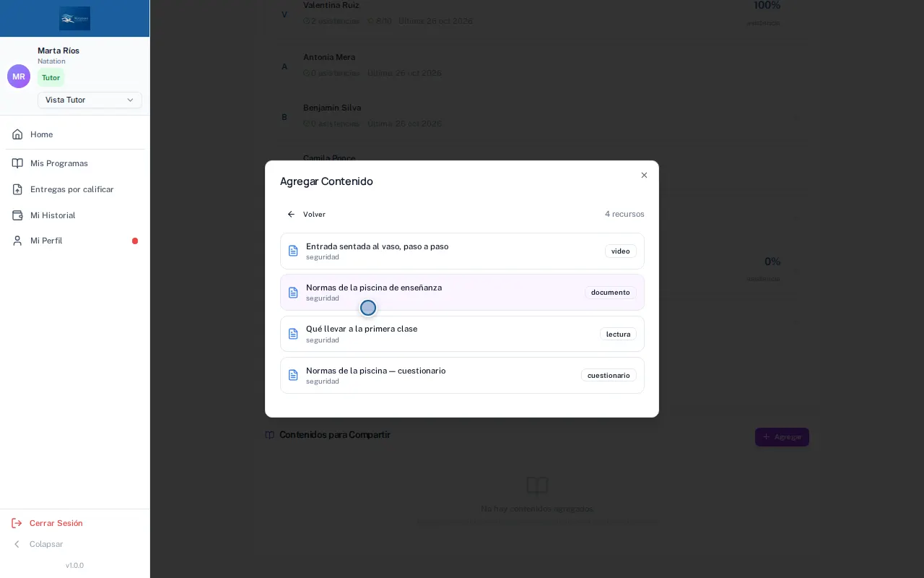This screenshot has width=924, height=578.
Task: Click the Natation logo in header
Action: pyautogui.click(x=75, y=18)
